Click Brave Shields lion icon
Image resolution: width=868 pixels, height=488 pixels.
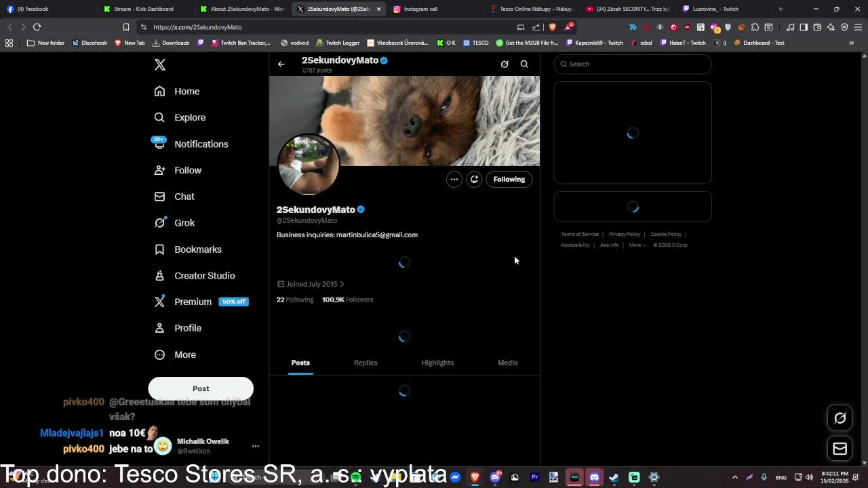coord(553,27)
